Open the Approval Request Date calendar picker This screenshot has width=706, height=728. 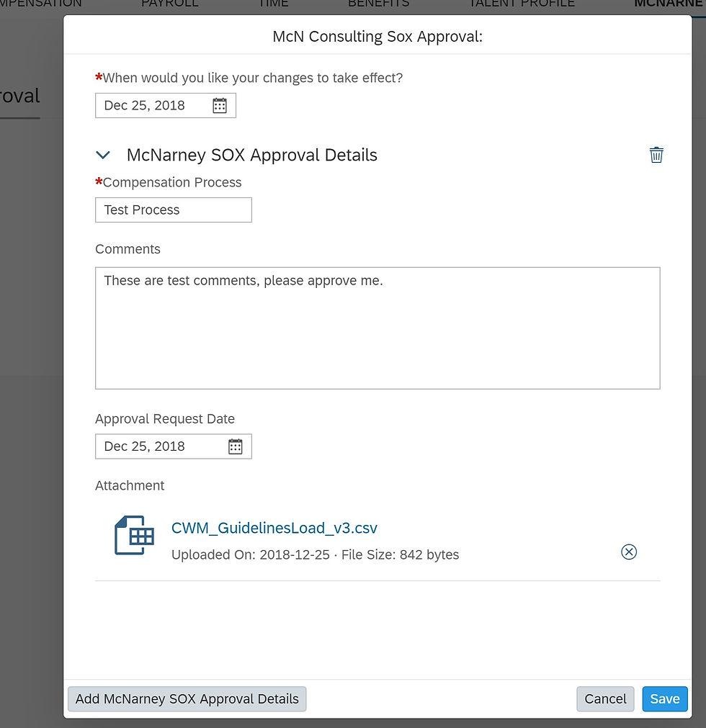(x=235, y=446)
